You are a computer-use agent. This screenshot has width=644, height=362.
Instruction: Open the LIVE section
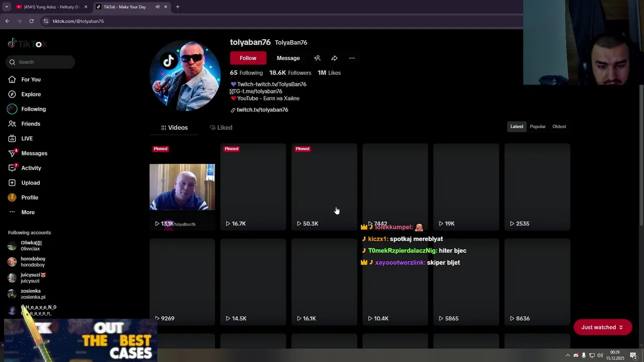pyautogui.click(x=21, y=138)
